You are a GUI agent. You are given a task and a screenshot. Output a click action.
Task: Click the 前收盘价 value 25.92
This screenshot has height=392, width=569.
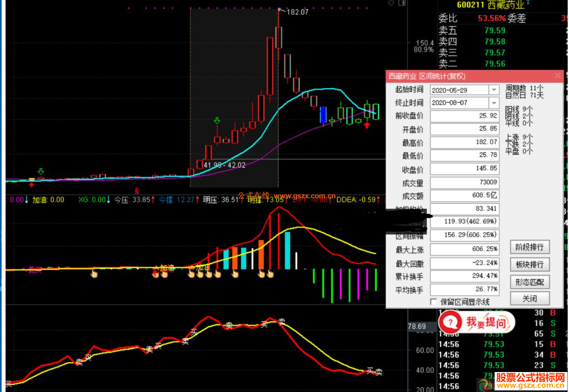point(465,116)
